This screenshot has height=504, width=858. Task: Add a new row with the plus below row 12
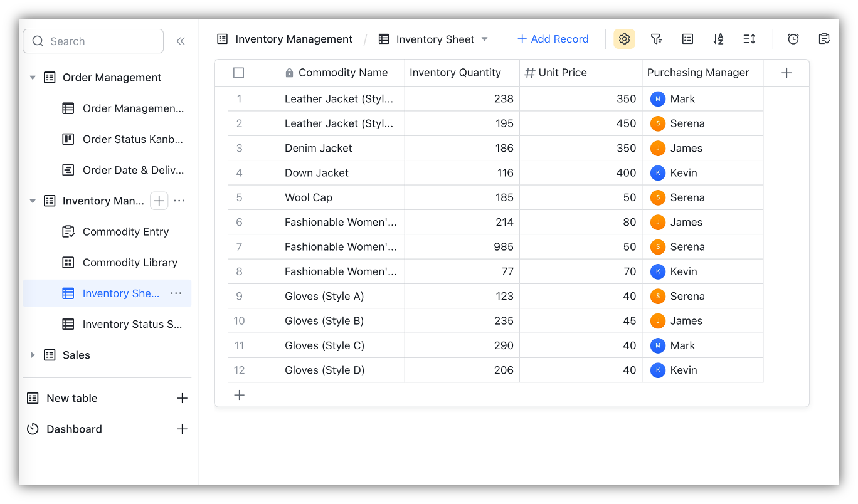point(239,395)
